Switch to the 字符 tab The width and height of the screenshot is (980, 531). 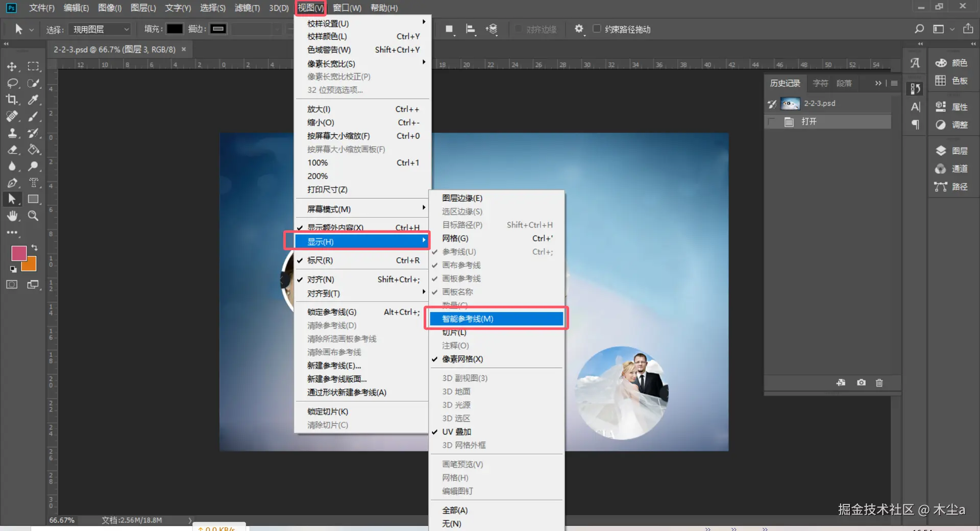[820, 83]
